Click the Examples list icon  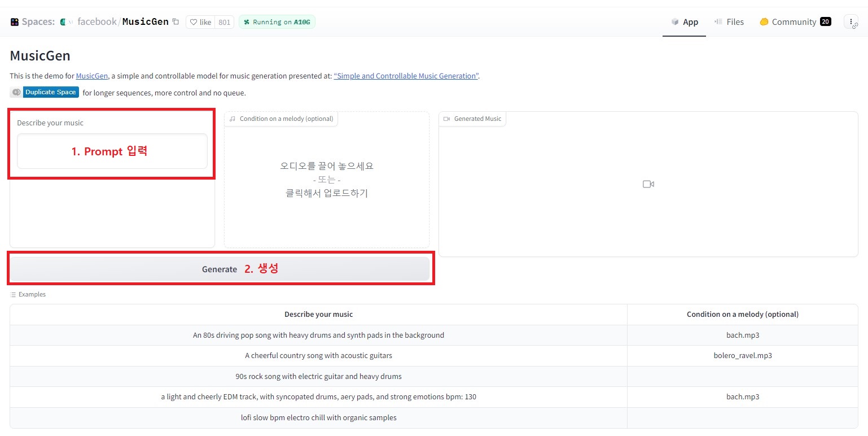[13, 294]
